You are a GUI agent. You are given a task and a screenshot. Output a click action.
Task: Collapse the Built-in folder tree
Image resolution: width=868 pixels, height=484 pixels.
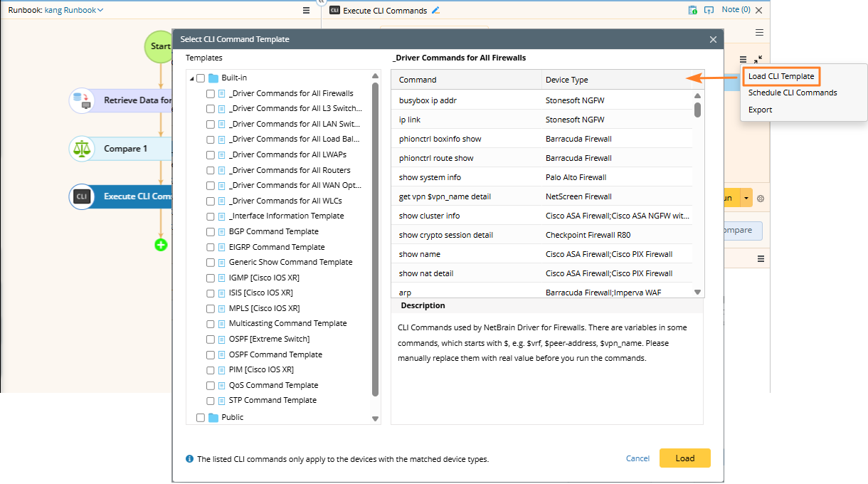[191, 78]
